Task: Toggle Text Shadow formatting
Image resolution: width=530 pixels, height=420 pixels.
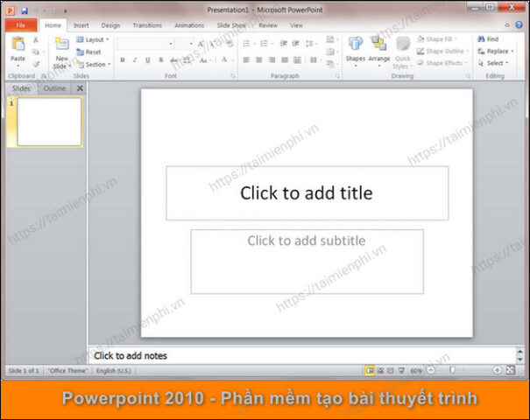Action: [x=161, y=60]
